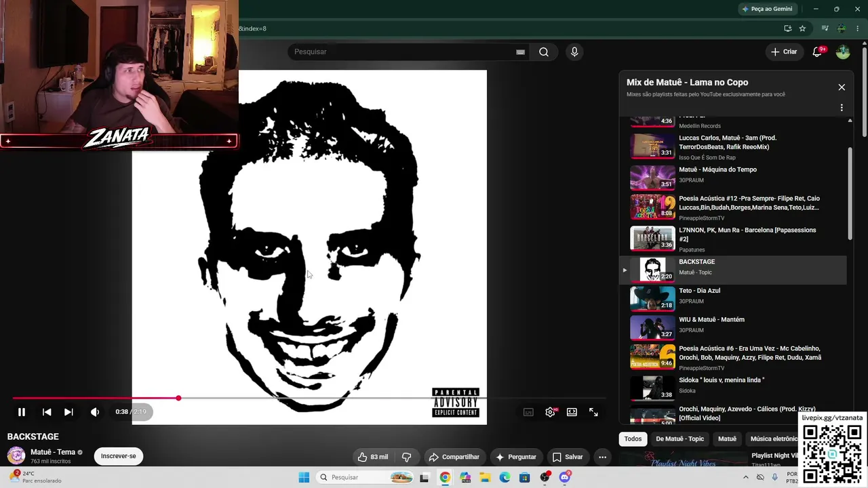
Task: Open the Matuê - Tema channel name
Action: click(53, 452)
